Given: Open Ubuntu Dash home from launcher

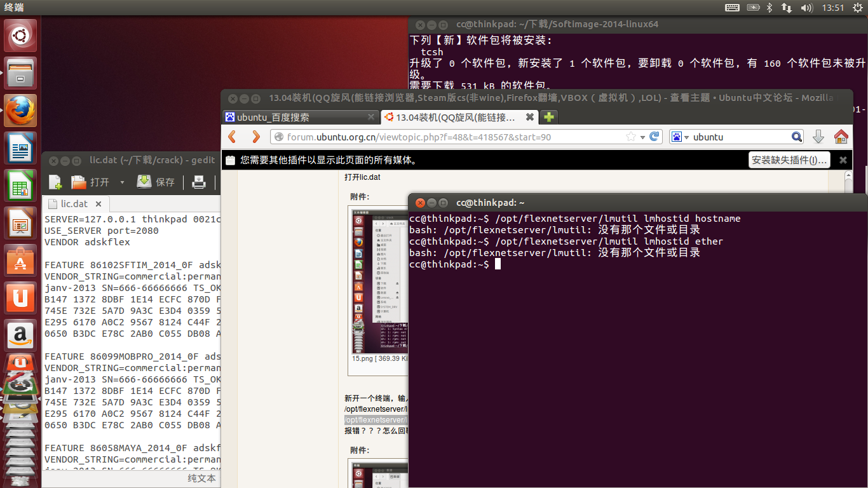Looking at the screenshot, I should tap(21, 35).
